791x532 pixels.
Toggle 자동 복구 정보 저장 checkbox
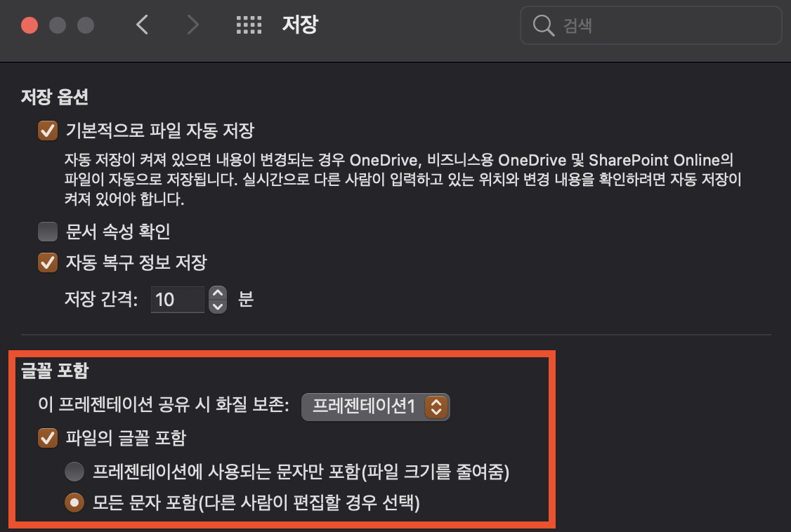(x=48, y=262)
